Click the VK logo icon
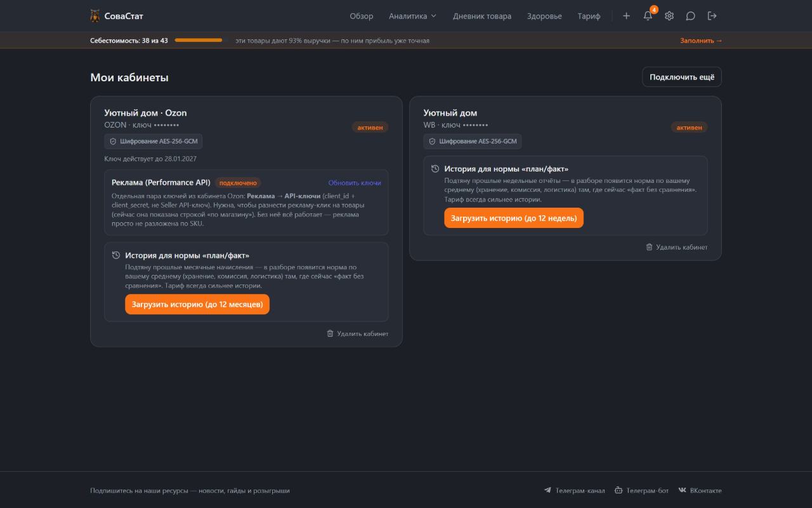The width and height of the screenshot is (812, 508). coord(683,490)
